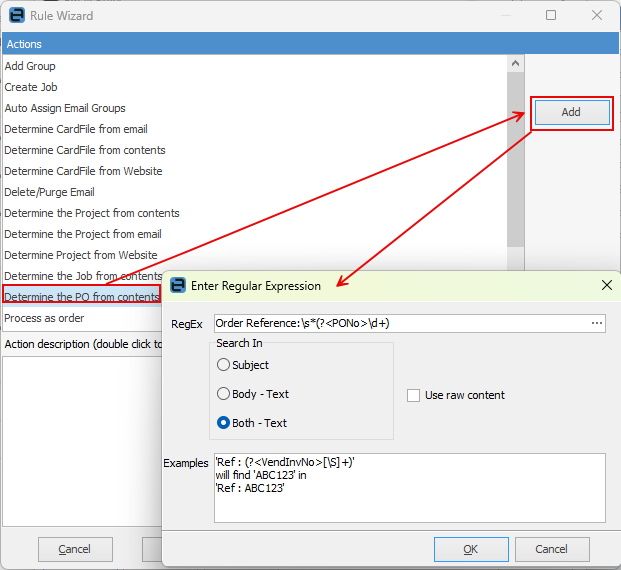This screenshot has width=621, height=570.
Task: Close the Rule Wizard window
Action: (x=596, y=15)
